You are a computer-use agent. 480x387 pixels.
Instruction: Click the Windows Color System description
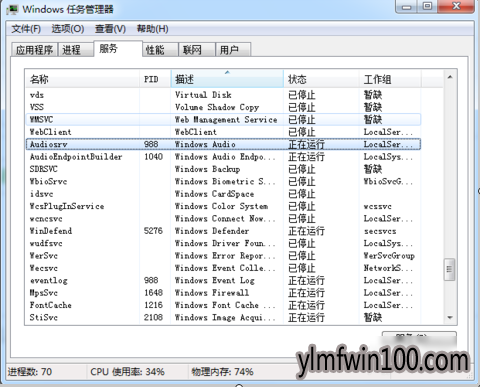[221, 206]
